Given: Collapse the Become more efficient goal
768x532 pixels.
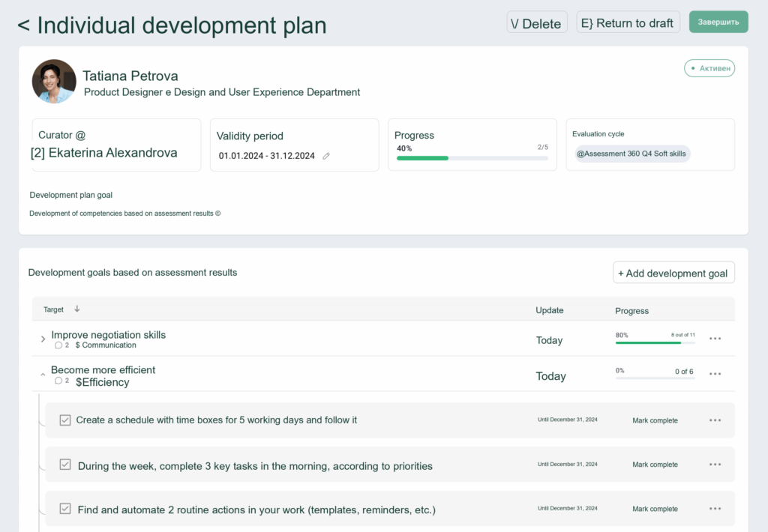Looking at the screenshot, I should click(x=43, y=375).
